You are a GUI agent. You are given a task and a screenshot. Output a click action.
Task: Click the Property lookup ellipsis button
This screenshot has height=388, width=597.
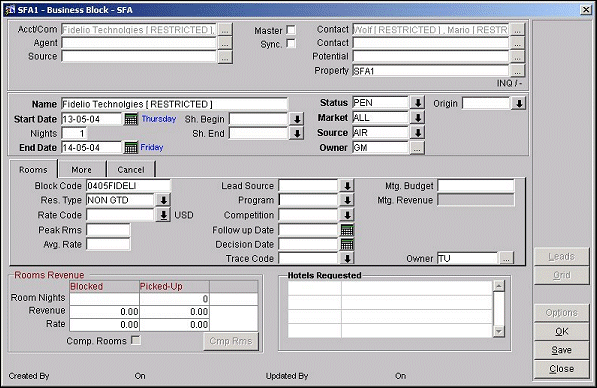point(517,71)
